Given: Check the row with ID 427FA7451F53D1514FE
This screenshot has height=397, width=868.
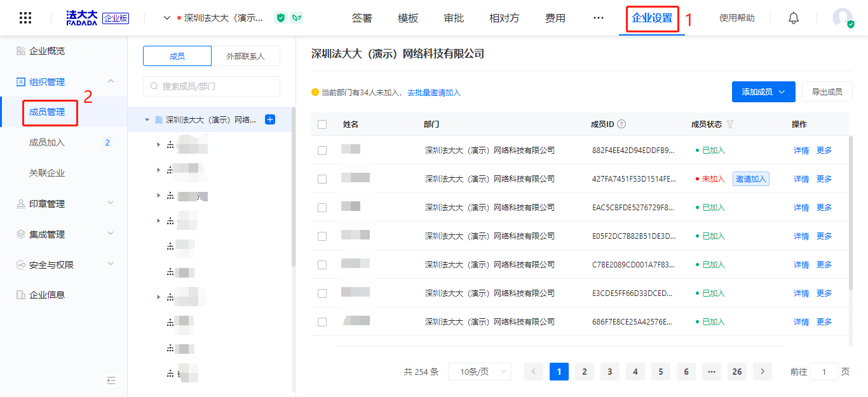Looking at the screenshot, I should (x=322, y=179).
